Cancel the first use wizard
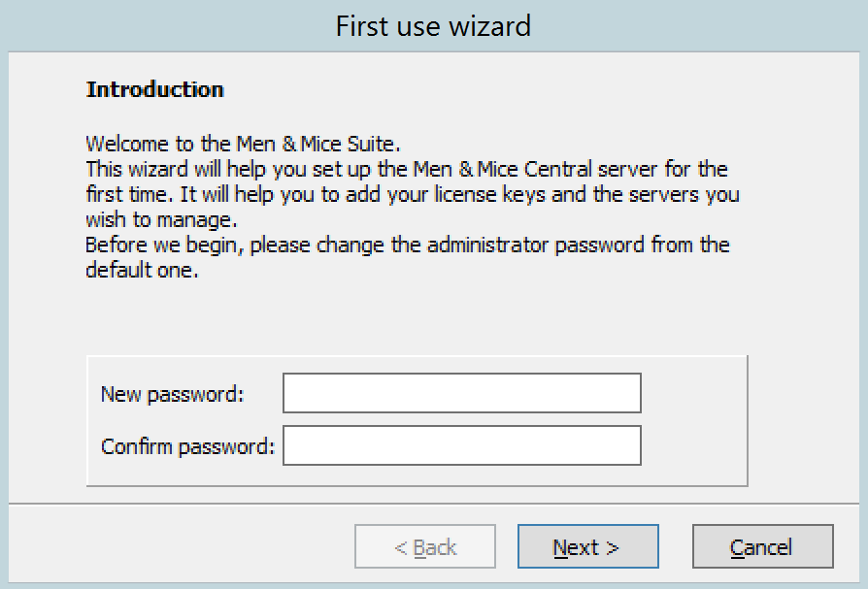 (x=762, y=546)
